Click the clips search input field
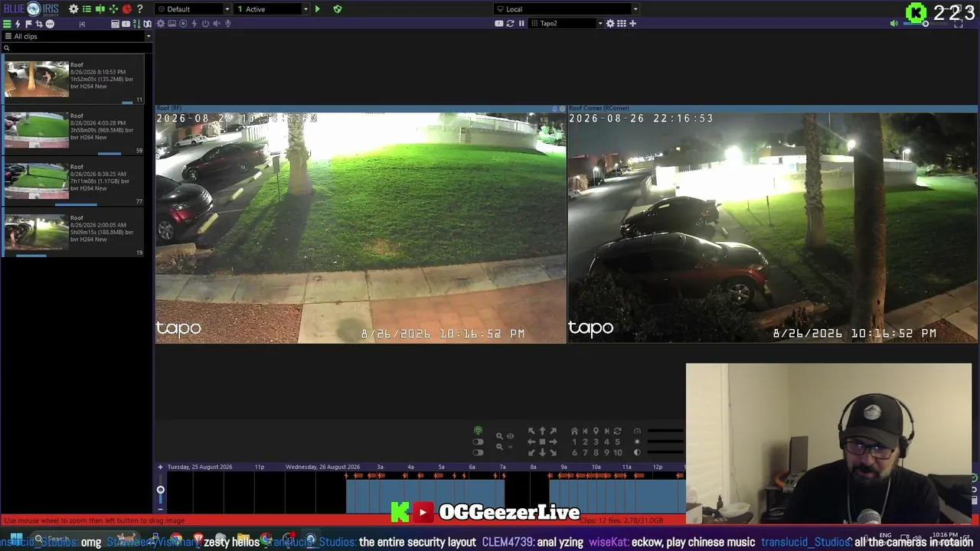The width and height of the screenshot is (980, 551). coord(77,47)
